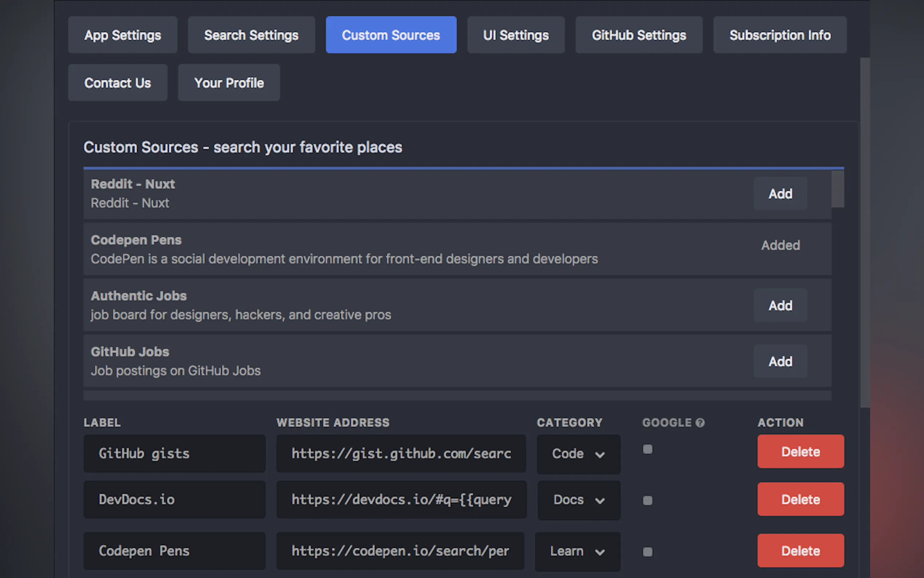Enable Google checkbox for DevDocs.io row
This screenshot has height=578, width=924.
coord(648,500)
